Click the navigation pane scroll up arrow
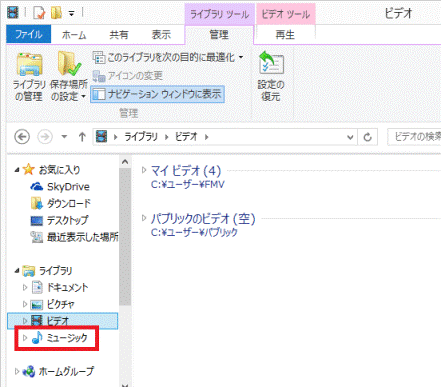The width and height of the screenshot is (441, 387). click(x=125, y=162)
